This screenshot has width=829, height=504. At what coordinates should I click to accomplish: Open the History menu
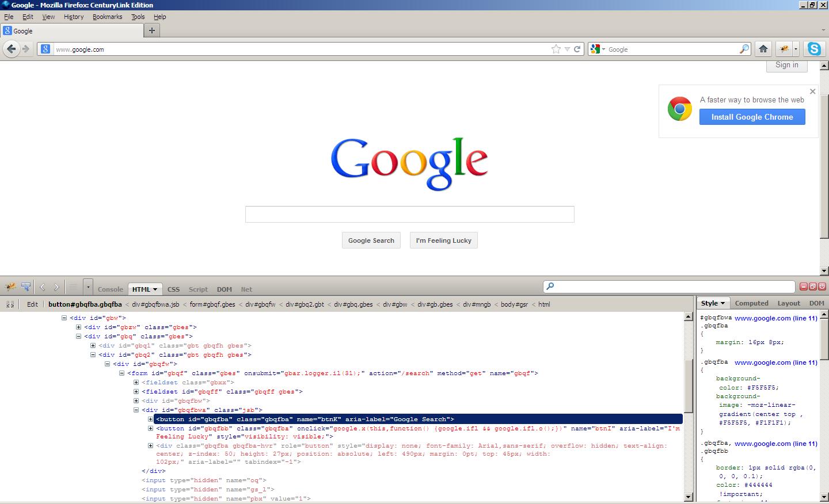(x=74, y=17)
